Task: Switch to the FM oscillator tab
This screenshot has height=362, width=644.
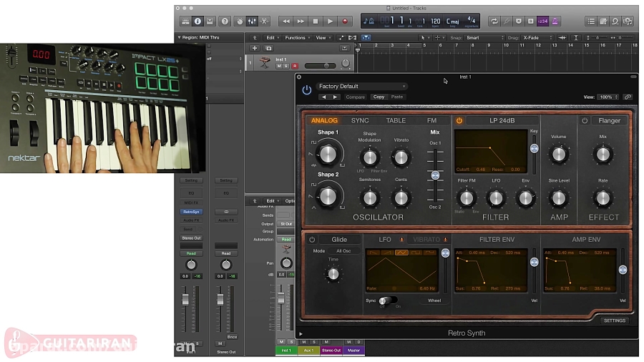Action: coord(431,121)
